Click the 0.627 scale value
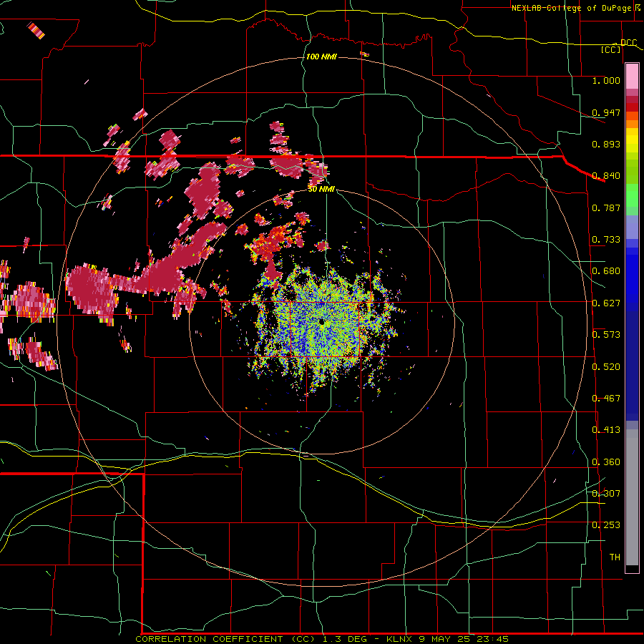Image resolution: width=644 pixels, height=644 pixels. point(606,303)
